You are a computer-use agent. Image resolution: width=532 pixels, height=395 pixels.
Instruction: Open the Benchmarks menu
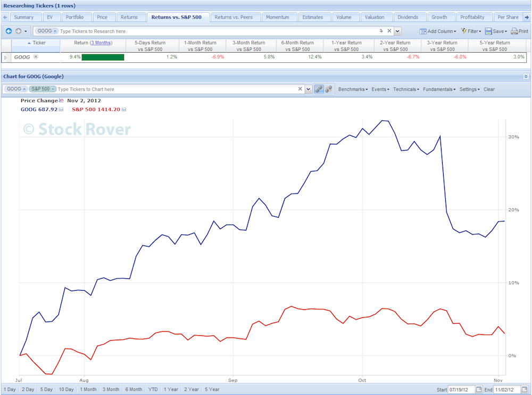click(353, 89)
